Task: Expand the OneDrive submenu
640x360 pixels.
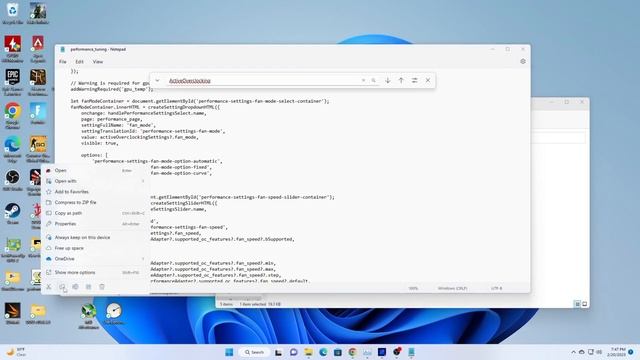Action: tap(143, 259)
